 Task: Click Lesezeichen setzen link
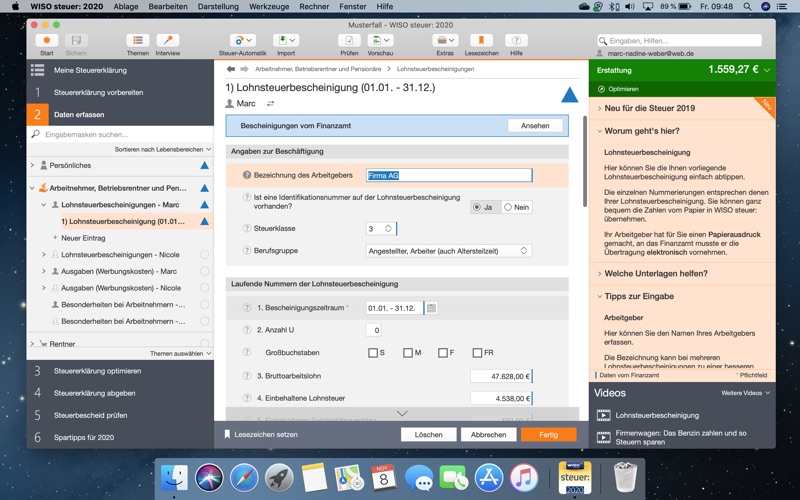pos(261,435)
